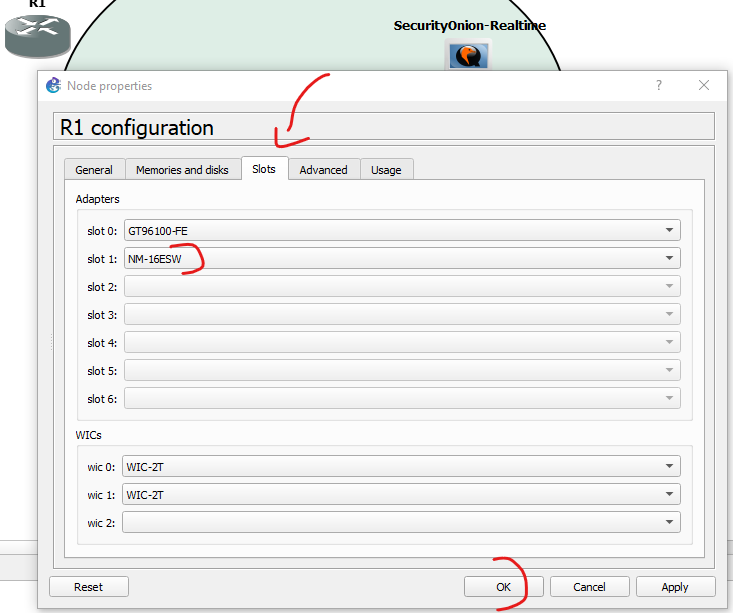Viewport: 733px width, 613px height.
Task: Click the "wic 0:" label
Action: pyautogui.click(x=101, y=467)
